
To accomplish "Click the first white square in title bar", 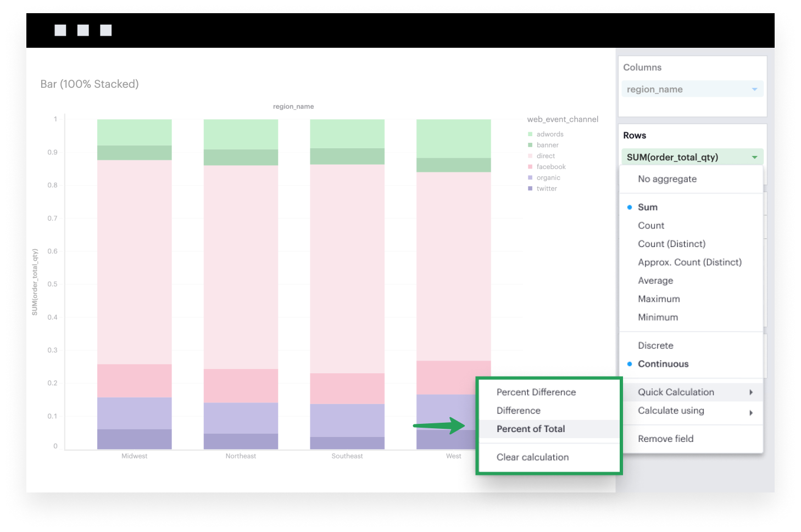I will (60, 30).
